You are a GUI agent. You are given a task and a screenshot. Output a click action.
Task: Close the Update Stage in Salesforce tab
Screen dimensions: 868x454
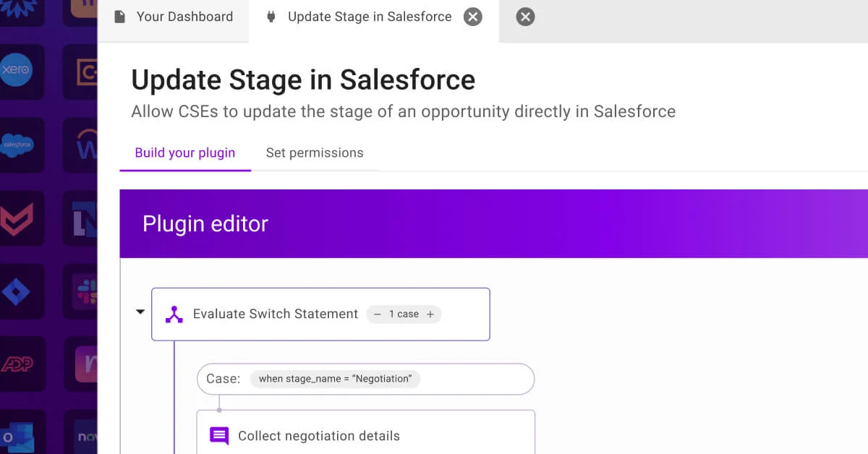pos(473,17)
